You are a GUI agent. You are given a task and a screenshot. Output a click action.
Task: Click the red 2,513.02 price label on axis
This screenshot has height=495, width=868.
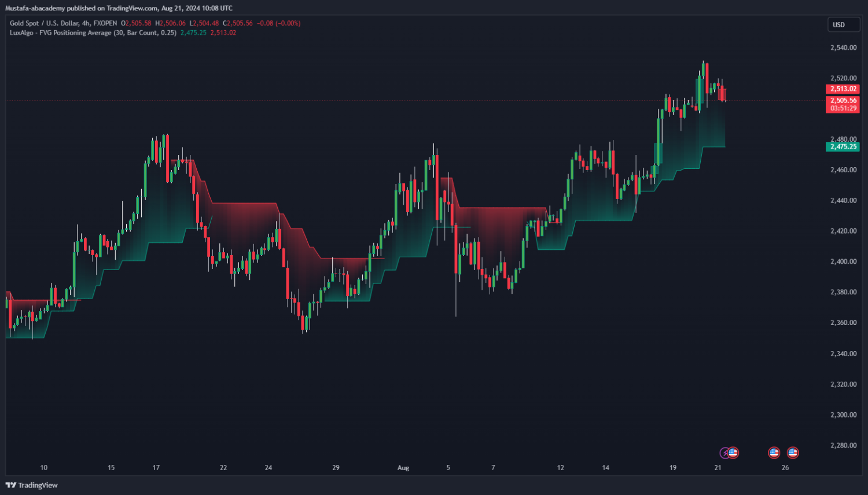tap(843, 89)
